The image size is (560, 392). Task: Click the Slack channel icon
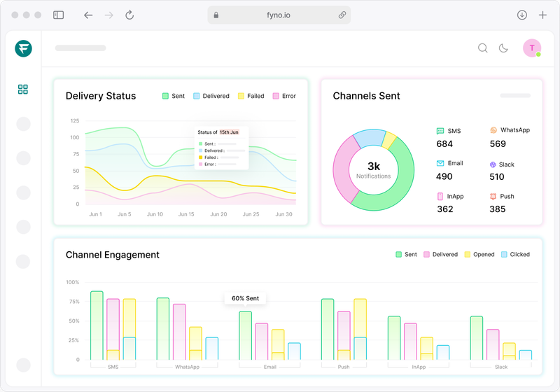coord(493,164)
